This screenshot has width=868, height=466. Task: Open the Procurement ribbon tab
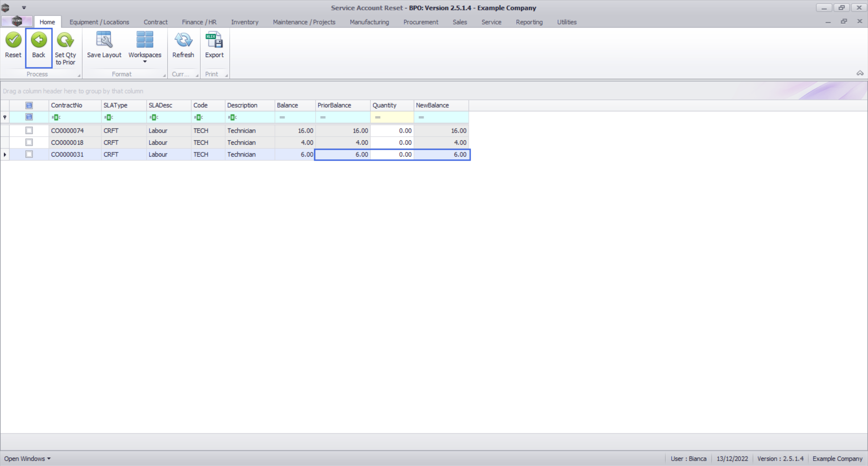(x=421, y=22)
